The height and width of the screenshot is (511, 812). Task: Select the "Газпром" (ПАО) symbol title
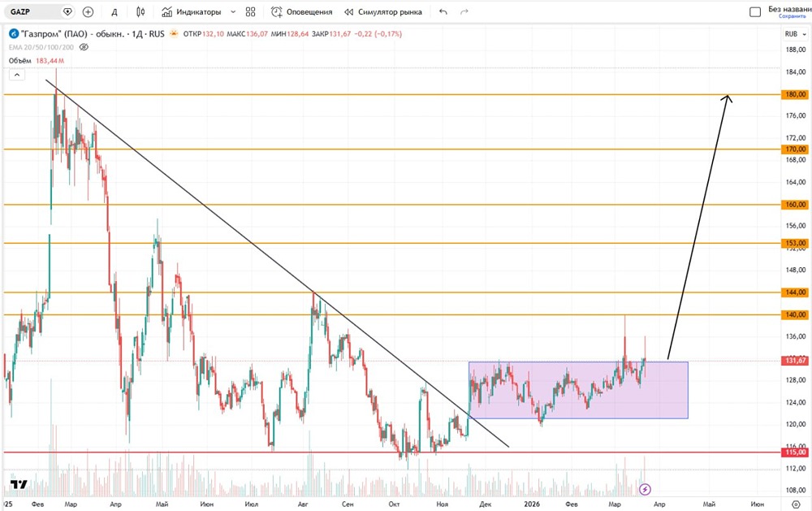[72, 33]
